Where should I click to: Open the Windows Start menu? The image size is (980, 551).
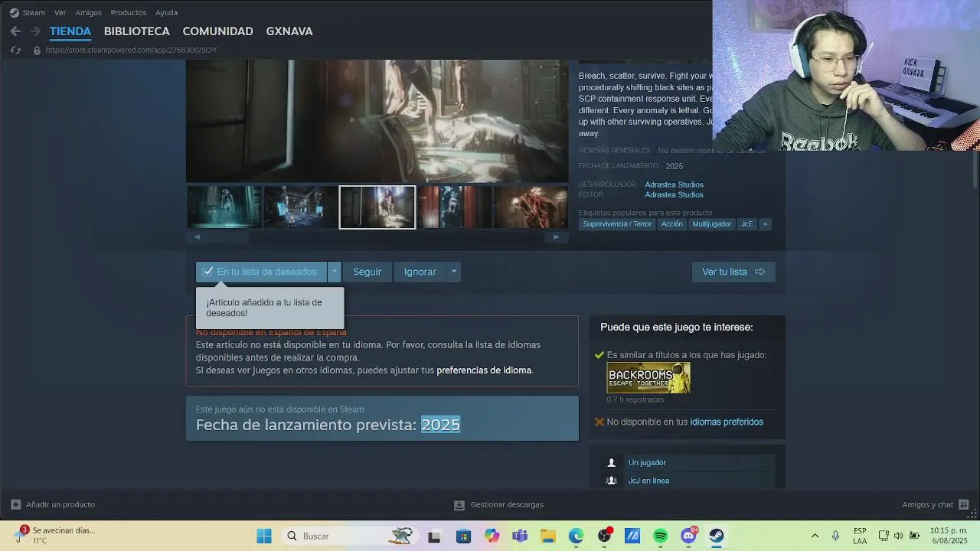[264, 536]
